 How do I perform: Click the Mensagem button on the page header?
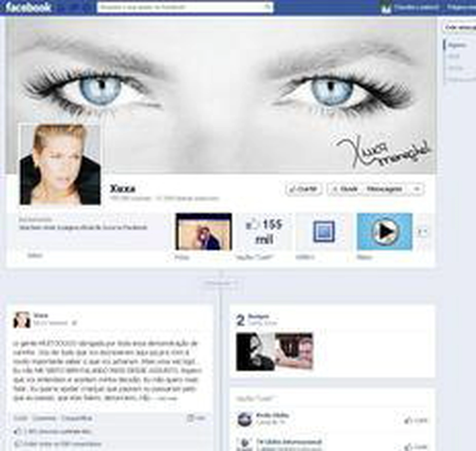(384, 189)
